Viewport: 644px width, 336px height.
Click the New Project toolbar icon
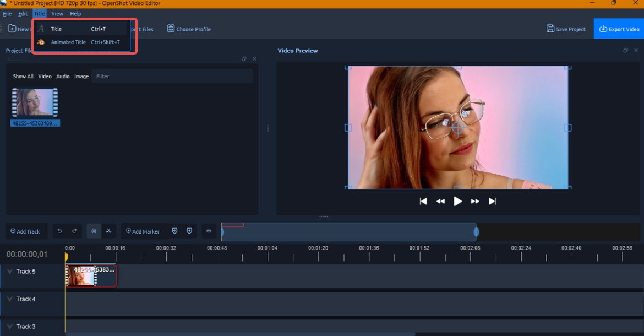click(12, 29)
